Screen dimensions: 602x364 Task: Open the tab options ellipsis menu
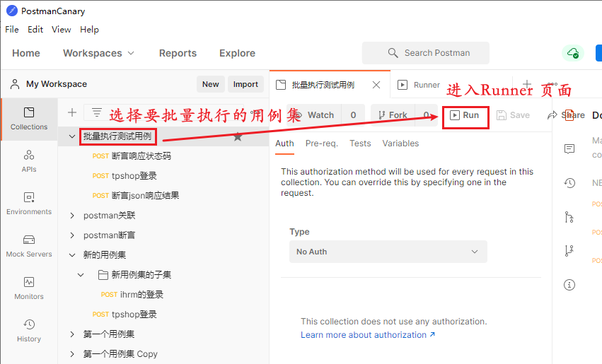click(552, 84)
